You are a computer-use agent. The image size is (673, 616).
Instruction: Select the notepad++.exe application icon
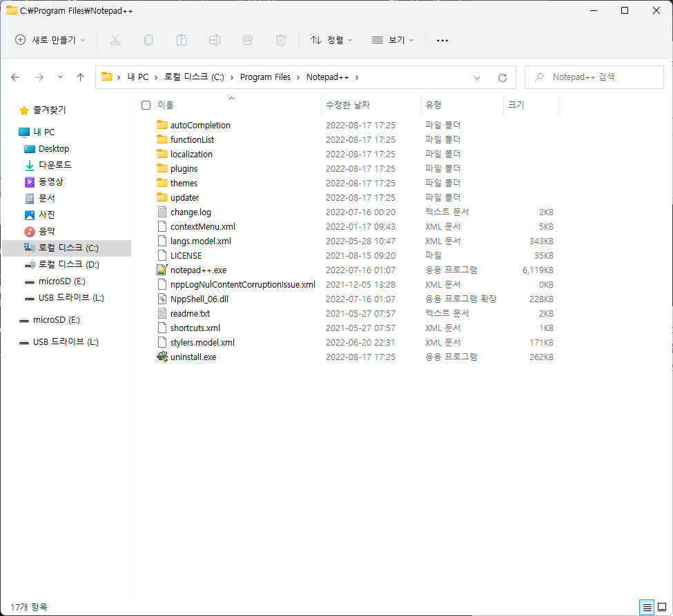162,270
